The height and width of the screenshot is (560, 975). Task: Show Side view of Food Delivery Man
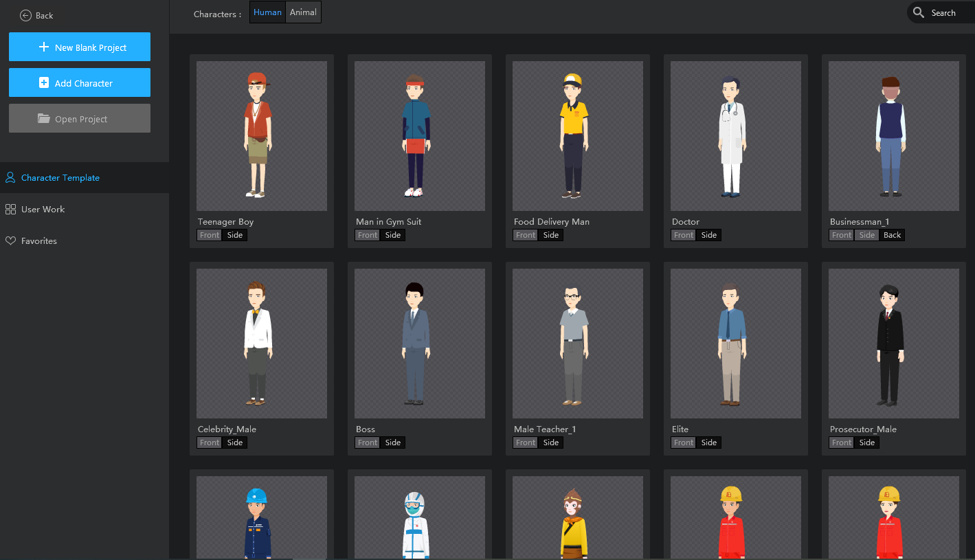point(551,235)
